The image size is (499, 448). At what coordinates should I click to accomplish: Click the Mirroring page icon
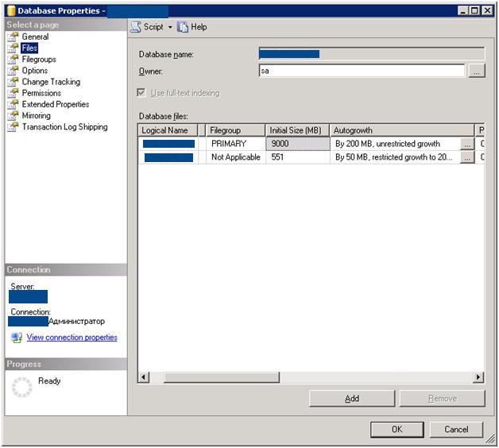pos(13,115)
